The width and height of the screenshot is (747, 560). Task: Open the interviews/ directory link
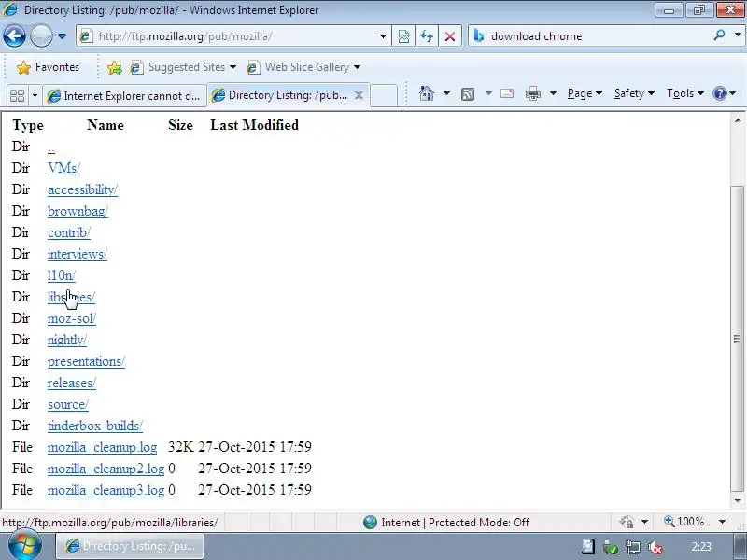[x=78, y=254]
